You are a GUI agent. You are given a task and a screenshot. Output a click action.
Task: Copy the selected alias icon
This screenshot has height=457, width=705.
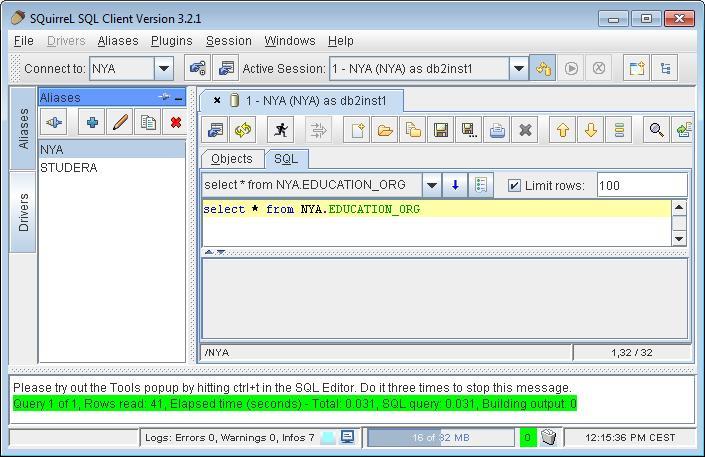147,122
